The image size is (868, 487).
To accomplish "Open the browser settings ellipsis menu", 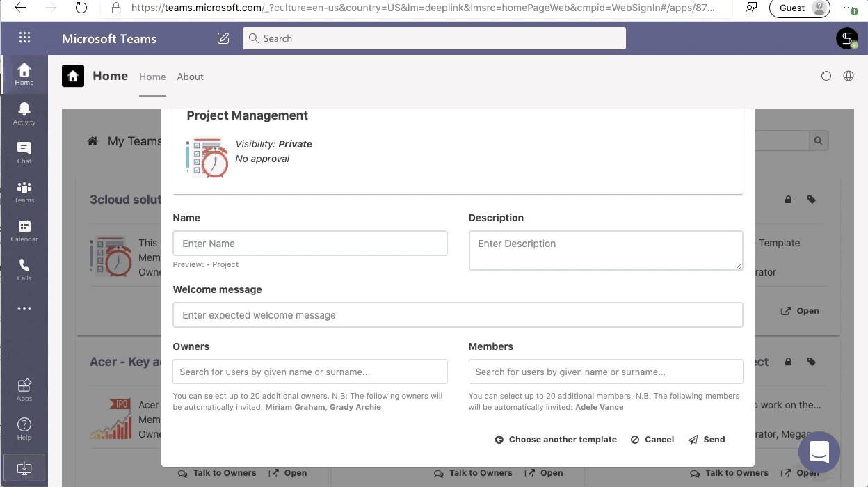I will tap(849, 8).
